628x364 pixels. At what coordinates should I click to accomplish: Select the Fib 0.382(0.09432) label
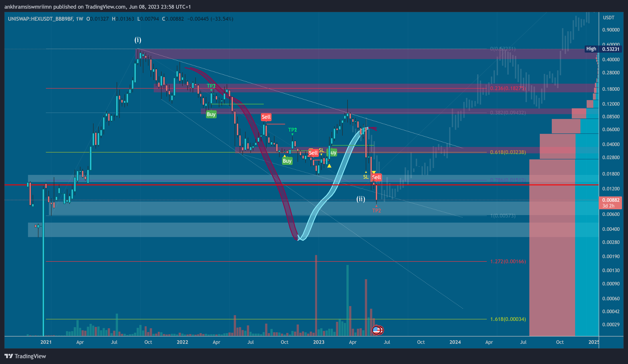tap(508, 113)
